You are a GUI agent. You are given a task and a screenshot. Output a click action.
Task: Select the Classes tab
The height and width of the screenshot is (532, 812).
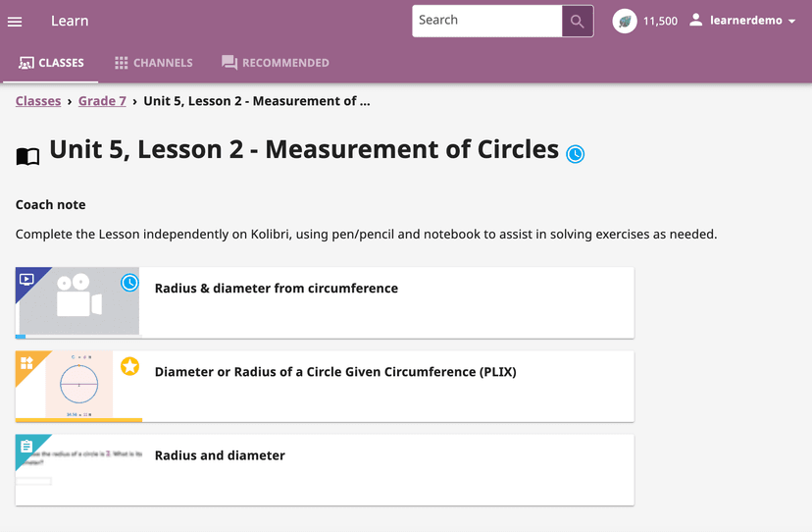click(x=51, y=63)
